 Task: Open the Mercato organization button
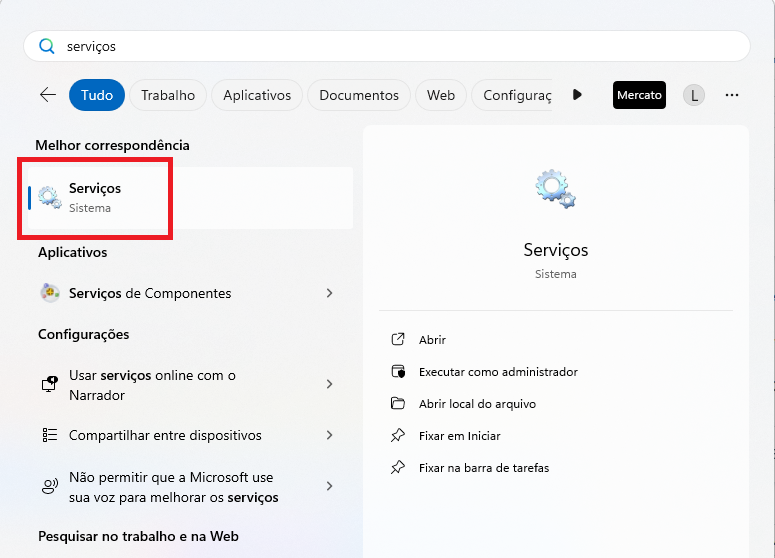click(639, 95)
